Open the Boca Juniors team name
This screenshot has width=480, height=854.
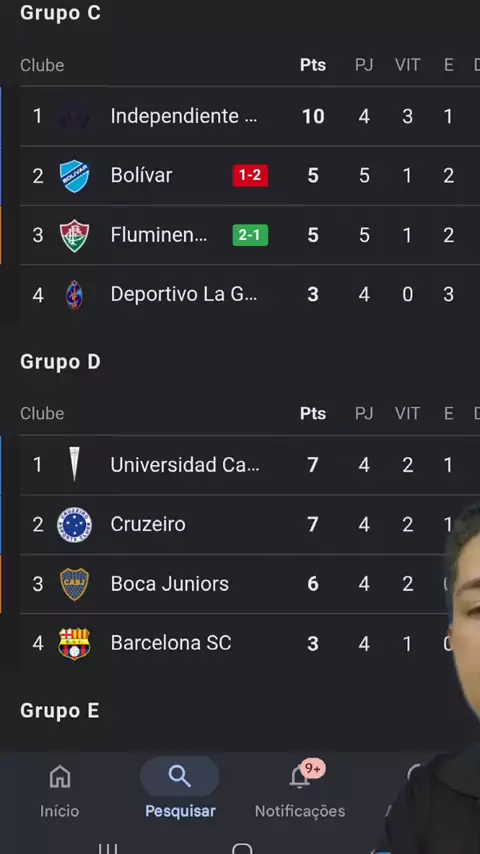[x=169, y=584]
